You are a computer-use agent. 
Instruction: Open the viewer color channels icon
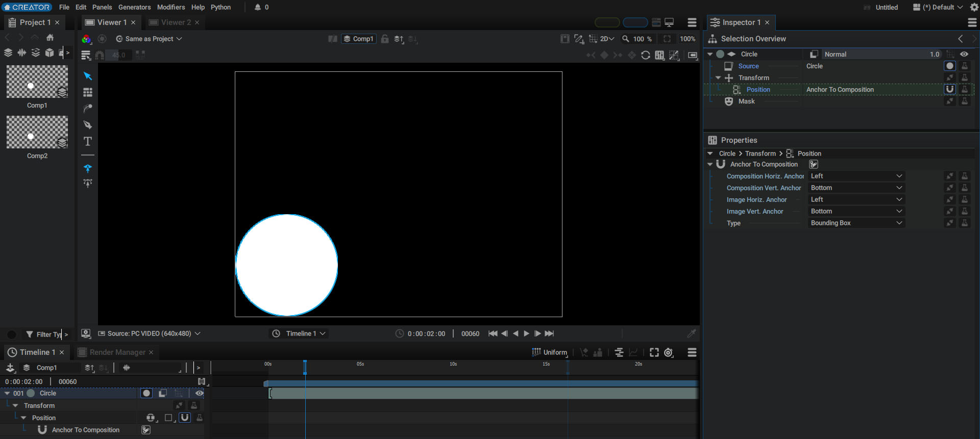tap(86, 39)
